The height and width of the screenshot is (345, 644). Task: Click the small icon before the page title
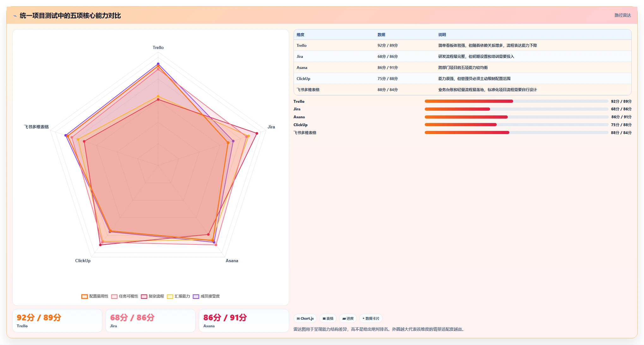pyautogui.click(x=15, y=16)
